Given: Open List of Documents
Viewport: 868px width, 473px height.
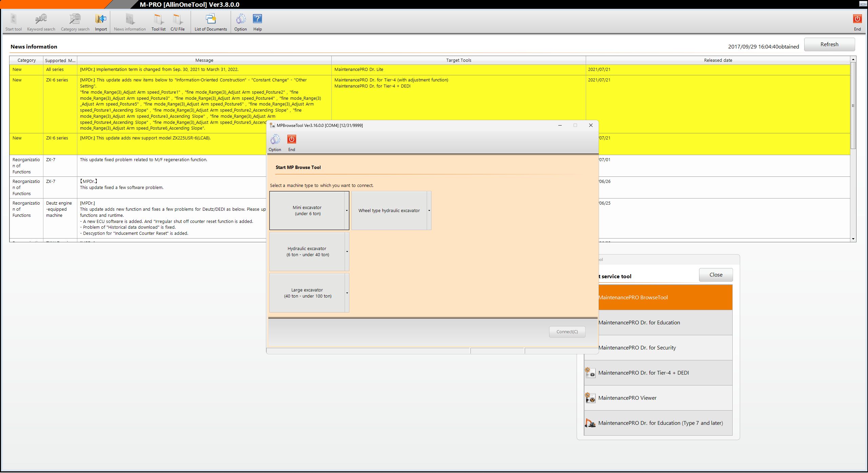Looking at the screenshot, I should coord(211,19).
